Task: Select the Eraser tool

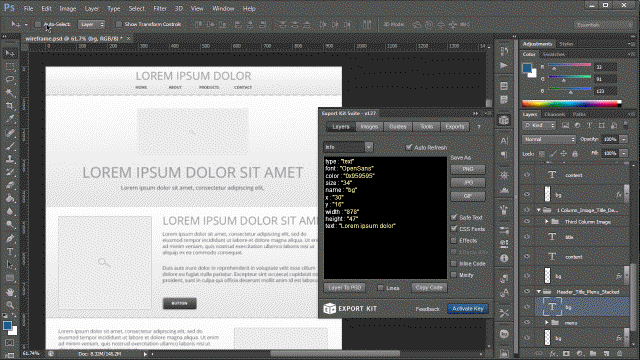Action: click(10, 186)
